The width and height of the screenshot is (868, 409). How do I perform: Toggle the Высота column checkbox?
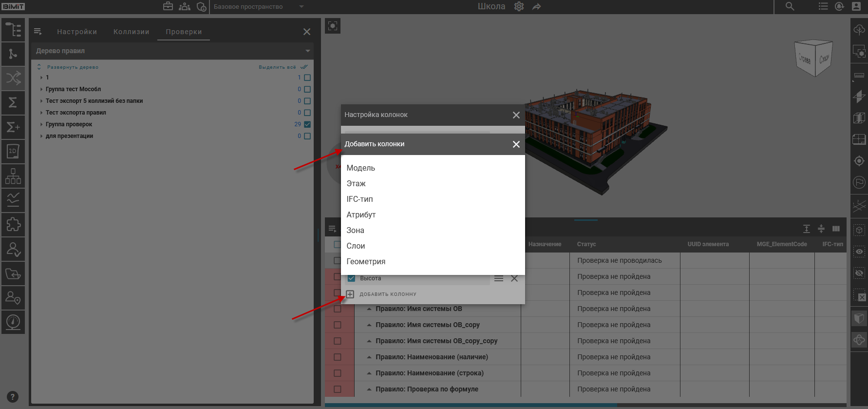coord(351,278)
